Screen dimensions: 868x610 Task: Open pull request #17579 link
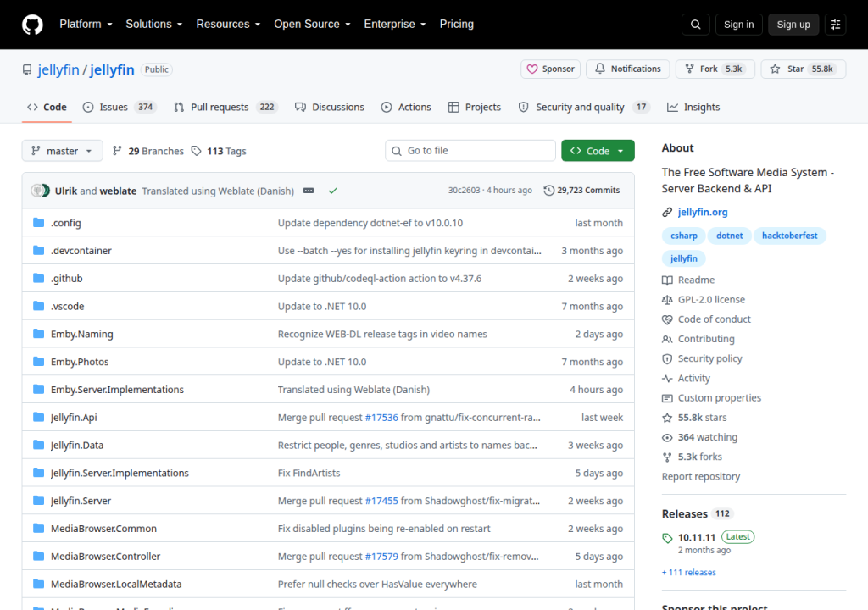[381, 557]
